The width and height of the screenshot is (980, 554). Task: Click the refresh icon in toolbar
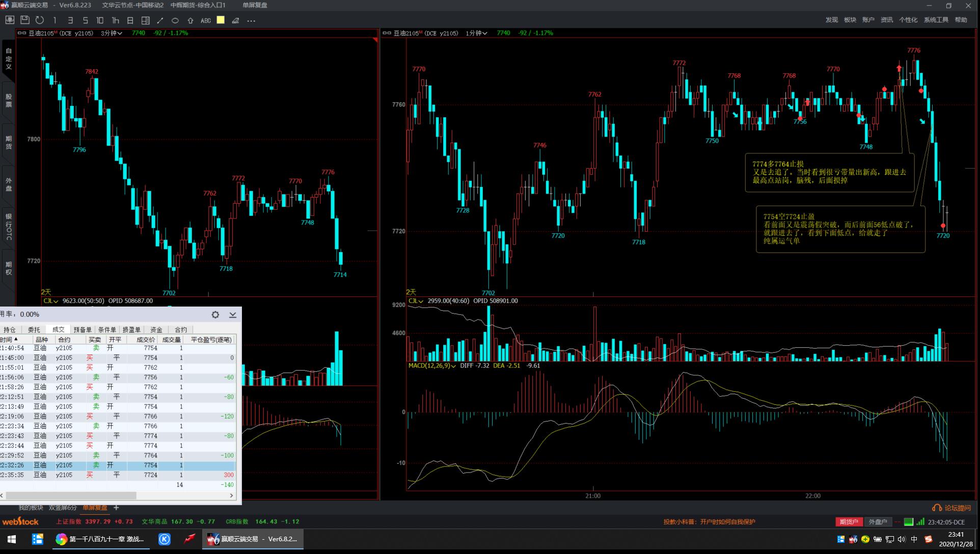tap(40, 20)
